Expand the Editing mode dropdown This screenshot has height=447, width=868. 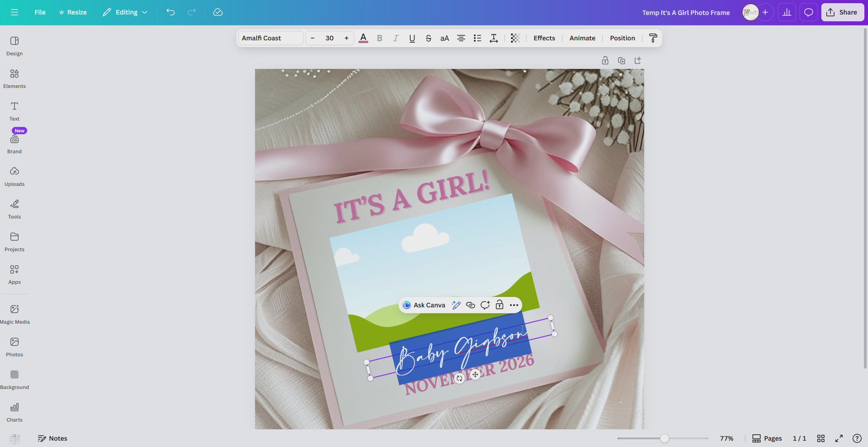tap(124, 12)
